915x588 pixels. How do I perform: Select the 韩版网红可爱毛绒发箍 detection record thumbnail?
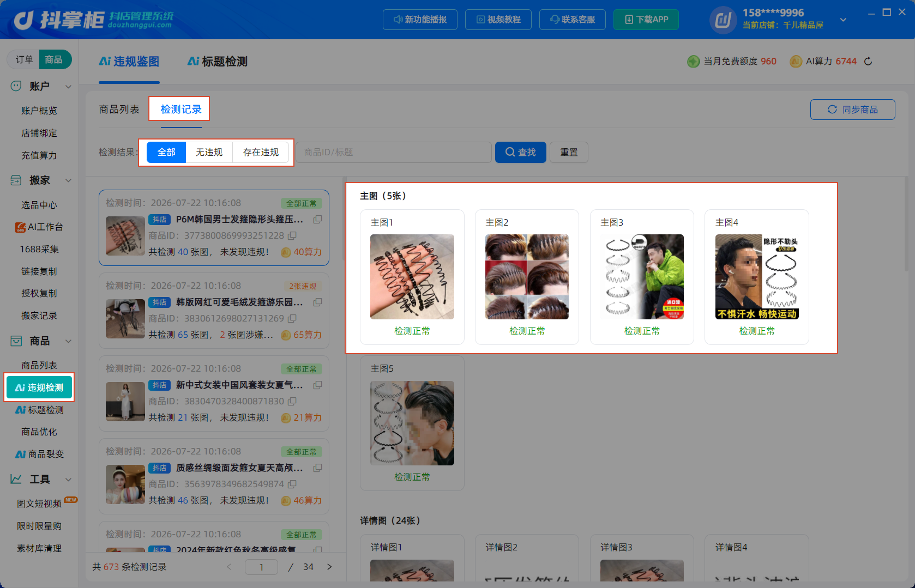point(125,319)
